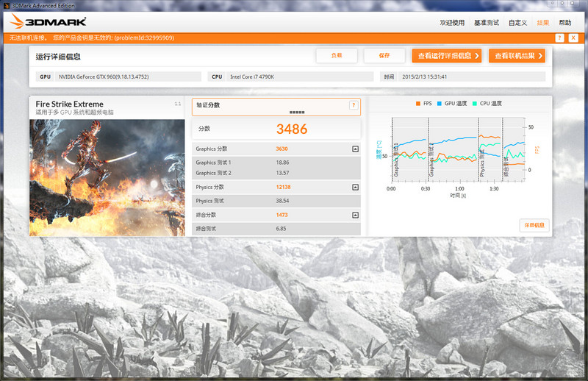Open 详细信息 under the chart
Screen dimensions: 588x381
534,225
